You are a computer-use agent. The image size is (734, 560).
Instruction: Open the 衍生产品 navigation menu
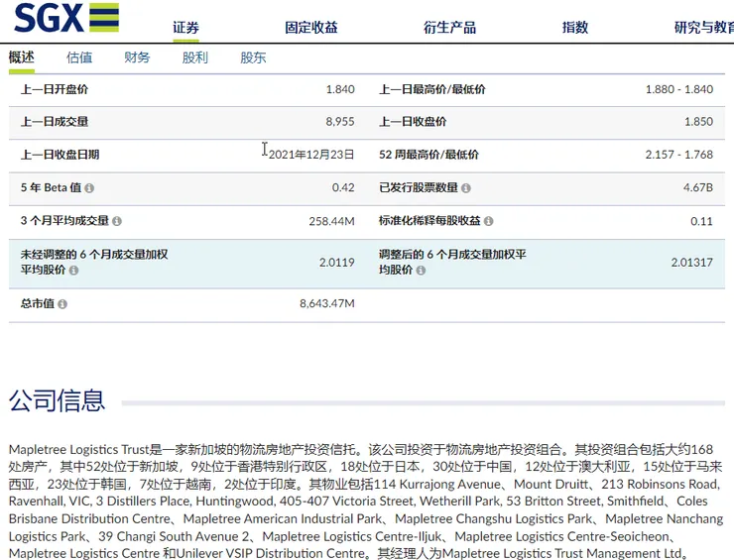pyautogui.click(x=450, y=28)
